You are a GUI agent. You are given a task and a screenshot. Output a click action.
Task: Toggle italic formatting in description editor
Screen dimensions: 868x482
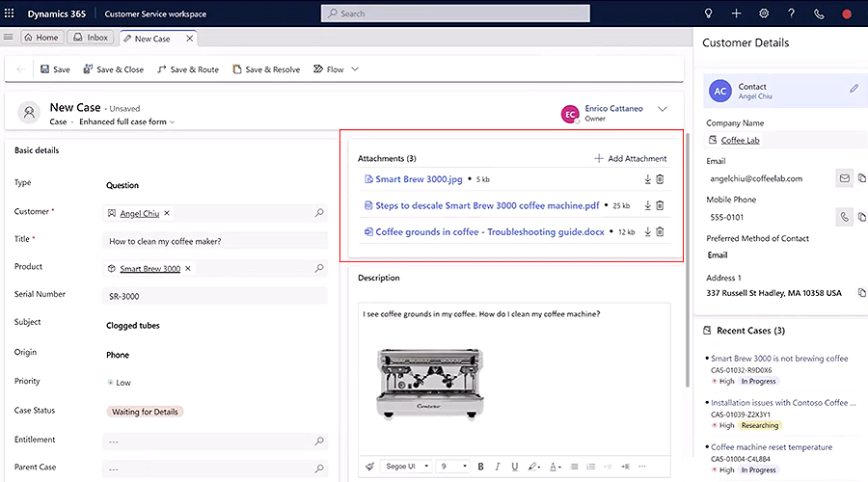(497, 467)
